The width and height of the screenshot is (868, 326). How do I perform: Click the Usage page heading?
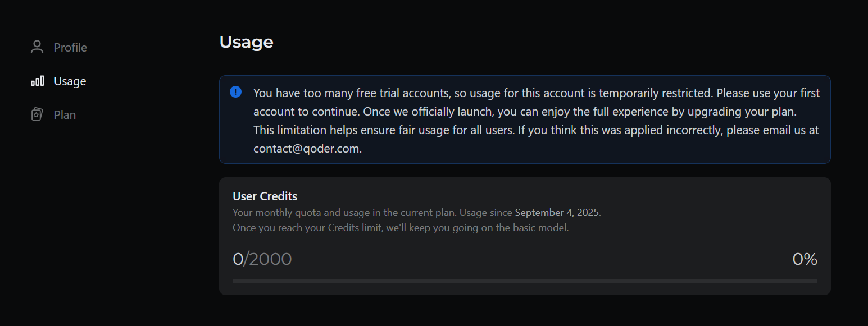point(246,42)
